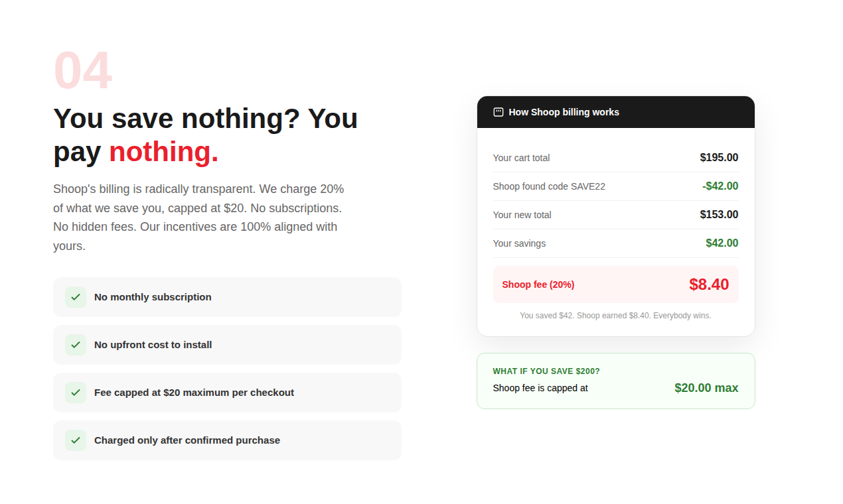Click 'Fee capped at $20 maximum per checkout'
Screen dimensions: 843x504
click(x=194, y=393)
